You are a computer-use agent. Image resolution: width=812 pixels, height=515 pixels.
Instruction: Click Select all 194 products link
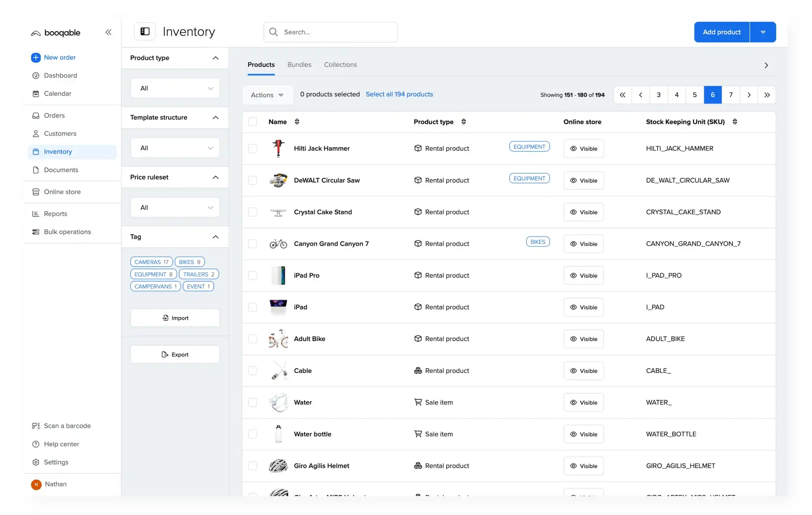coord(399,94)
